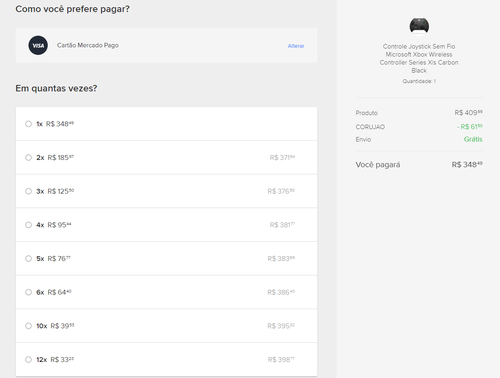Viewport: 500px width, 378px height.
Task: Click the total R$ 371 for 2x
Action: [282, 157]
